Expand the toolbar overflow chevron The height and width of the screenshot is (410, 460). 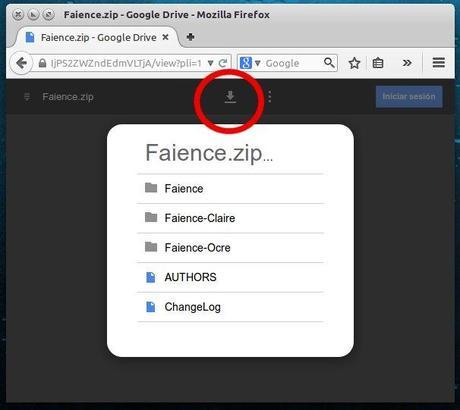(407, 63)
